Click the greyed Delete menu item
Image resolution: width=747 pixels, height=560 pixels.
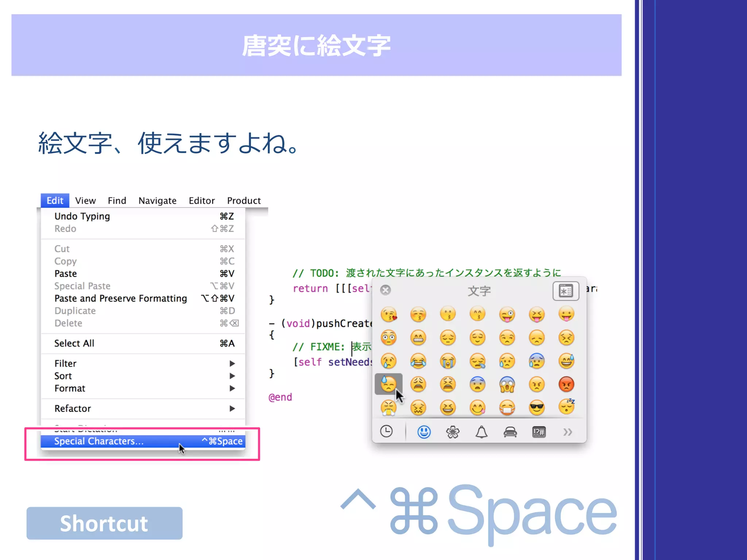click(x=143, y=323)
